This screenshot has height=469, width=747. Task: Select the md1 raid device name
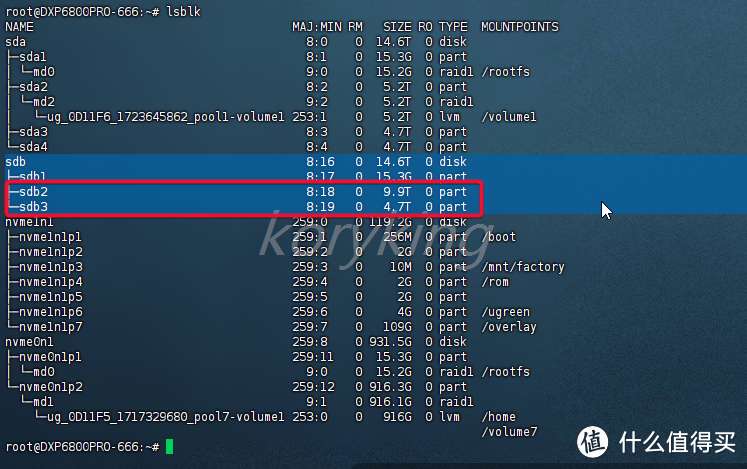point(43,402)
